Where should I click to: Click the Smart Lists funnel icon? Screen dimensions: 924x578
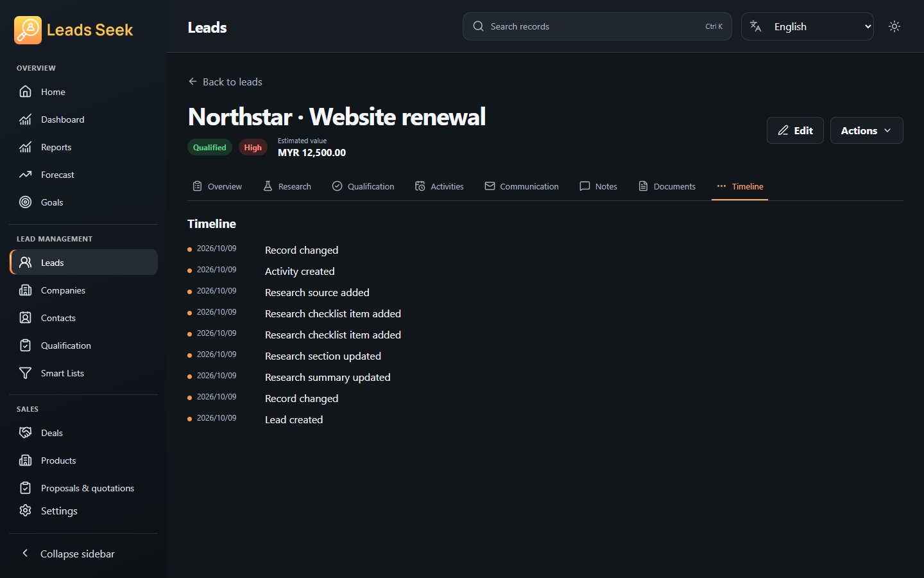(25, 373)
